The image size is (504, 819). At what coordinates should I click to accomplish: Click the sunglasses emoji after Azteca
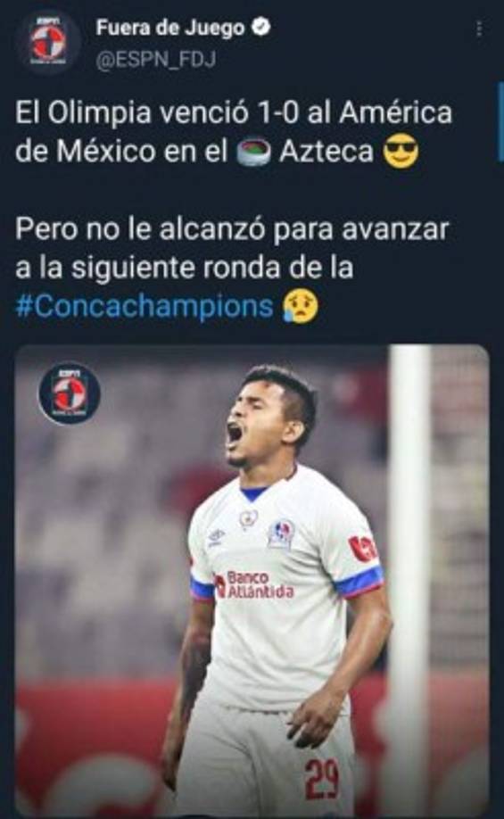(401, 152)
